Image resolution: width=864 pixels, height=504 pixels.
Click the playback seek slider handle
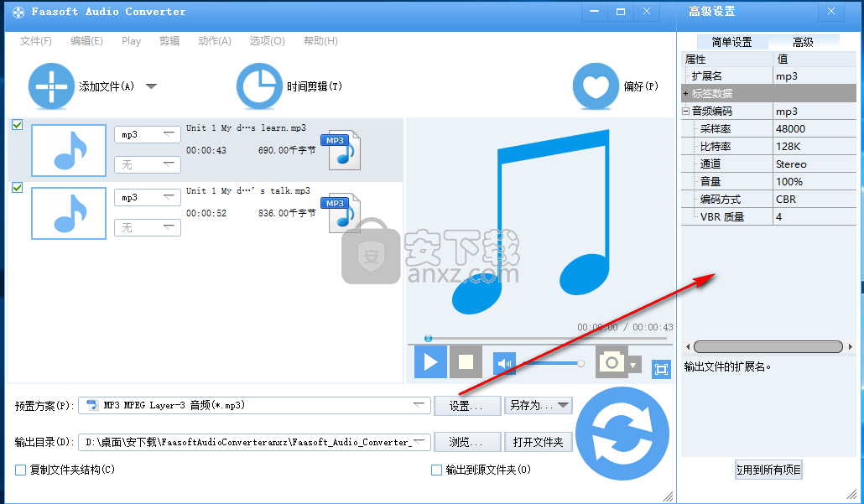click(428, 338)
